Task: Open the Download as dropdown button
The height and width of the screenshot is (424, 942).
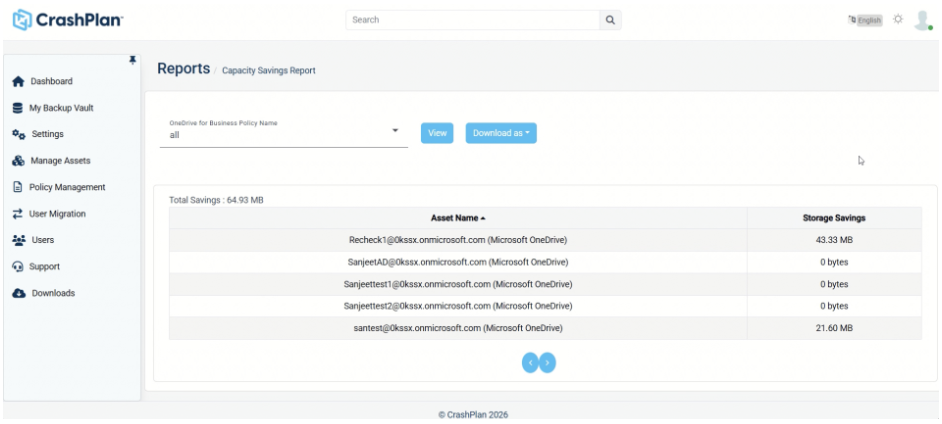Action: 501,133
